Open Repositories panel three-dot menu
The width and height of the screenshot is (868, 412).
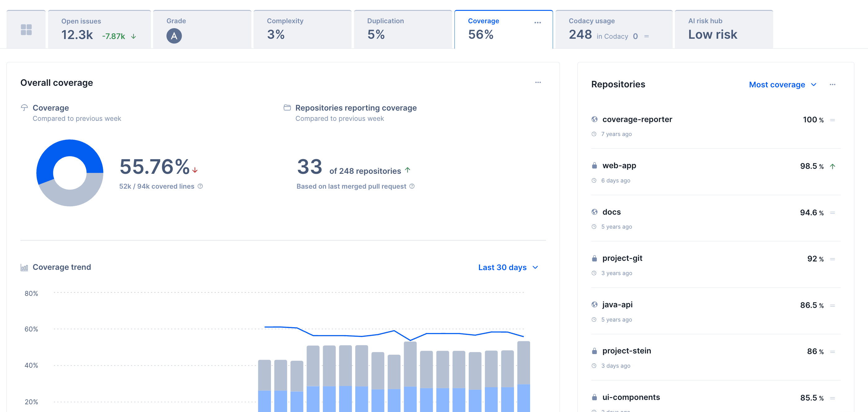(x=832, y=85)
